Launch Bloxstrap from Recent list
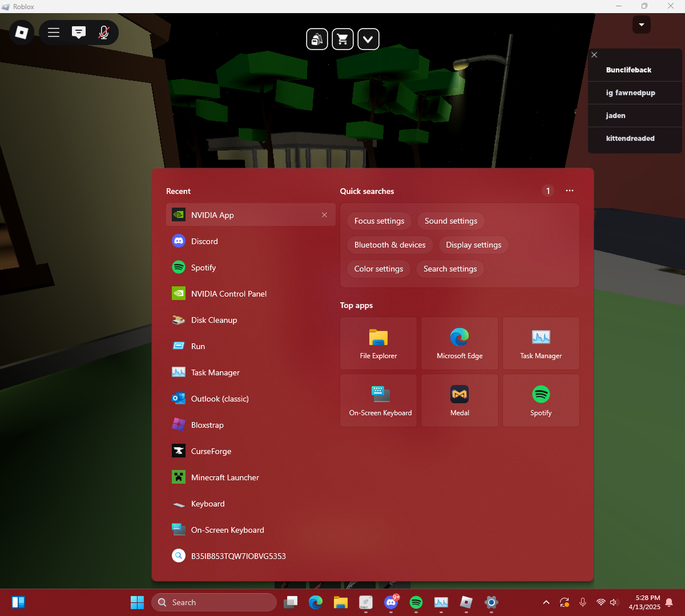Image resolution: width=685 pixels, height=616 pixels. pyautogui.click(x=251, y=425)
